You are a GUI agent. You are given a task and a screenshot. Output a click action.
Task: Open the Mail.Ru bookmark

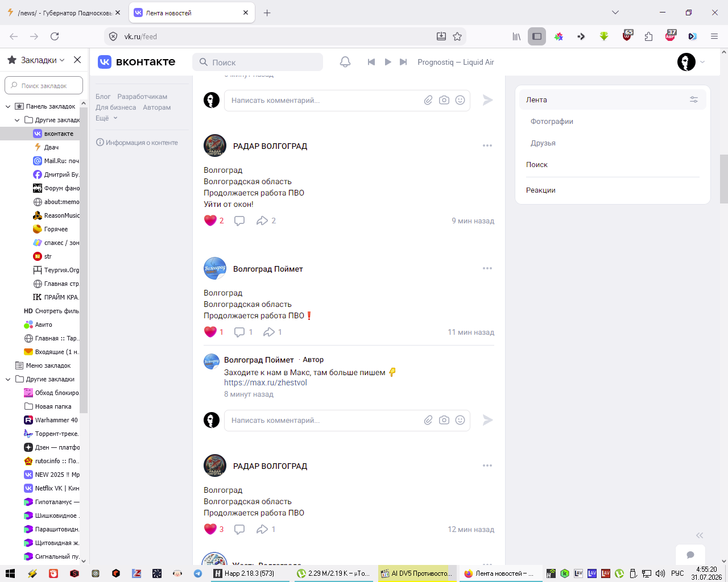(x=56, y=161)
